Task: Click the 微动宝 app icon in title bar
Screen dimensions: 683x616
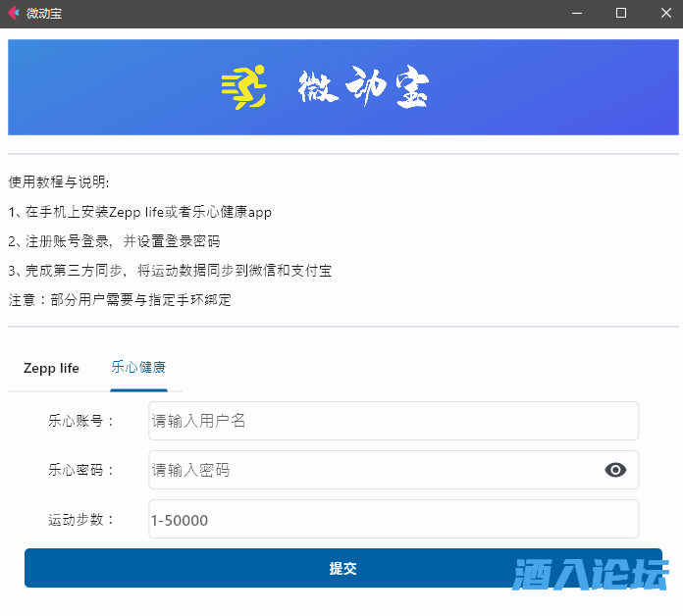Action: click(x=14, y=13)
